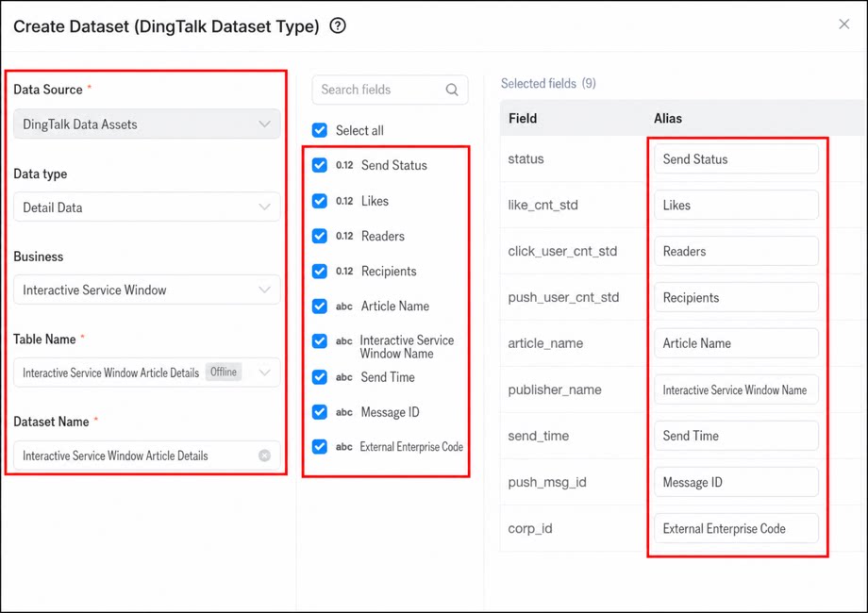The width and height of the screenshot is (868, 613).
Task: Click the Offline tag in Table Name
Action: 224,372
